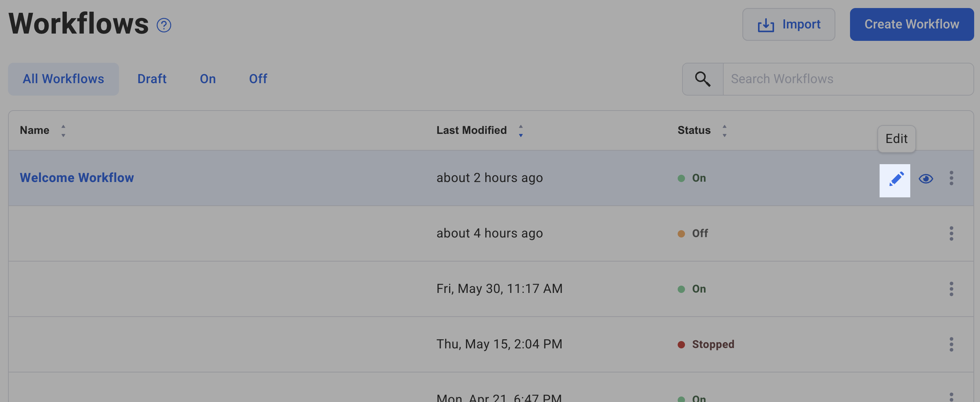The height and width of the screenshot is (402, 980).
Task: Sort the table by Last Modified
Action: pyautogui.click(x=520, y=131)
